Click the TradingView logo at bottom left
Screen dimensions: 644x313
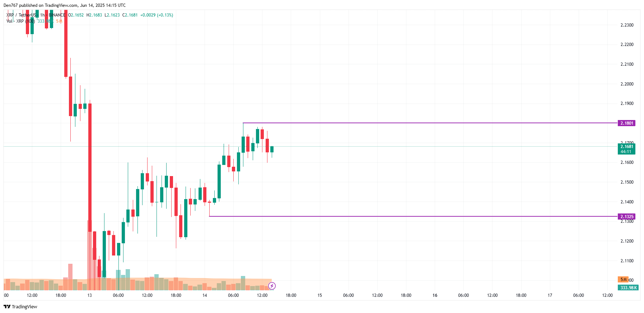[20, 307]
